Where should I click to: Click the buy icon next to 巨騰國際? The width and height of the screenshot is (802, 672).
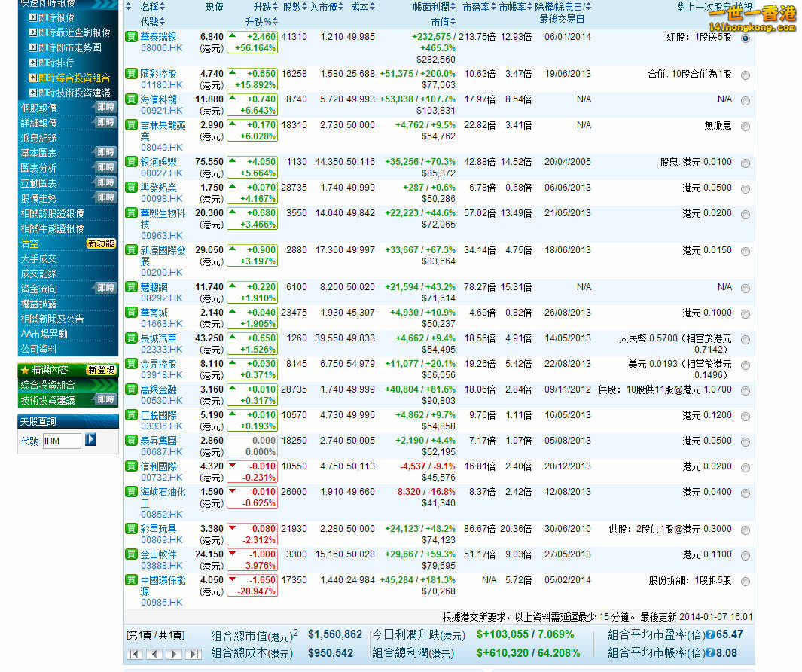click(x=132, y=414)
